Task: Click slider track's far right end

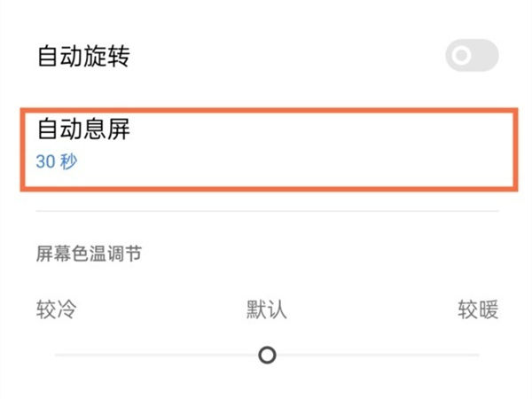Action: pyautogui.click(x=477, y=356)
